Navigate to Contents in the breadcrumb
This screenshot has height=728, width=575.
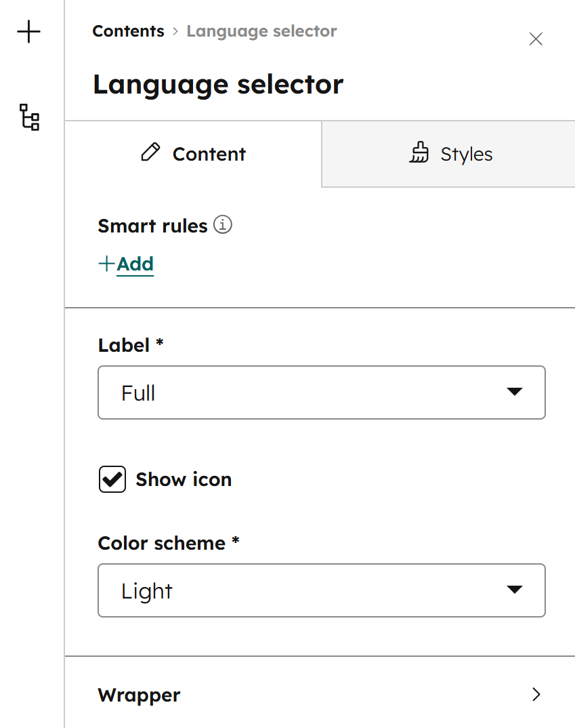[128, 31]
